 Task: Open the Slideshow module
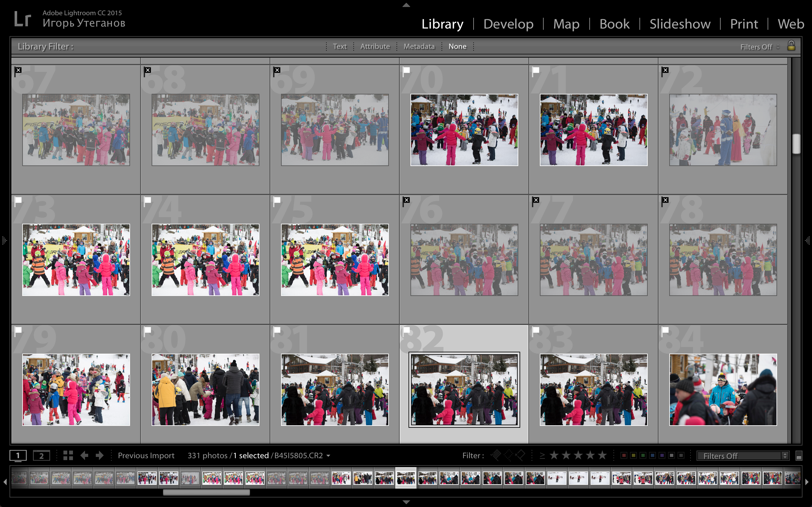click(680, 24)
